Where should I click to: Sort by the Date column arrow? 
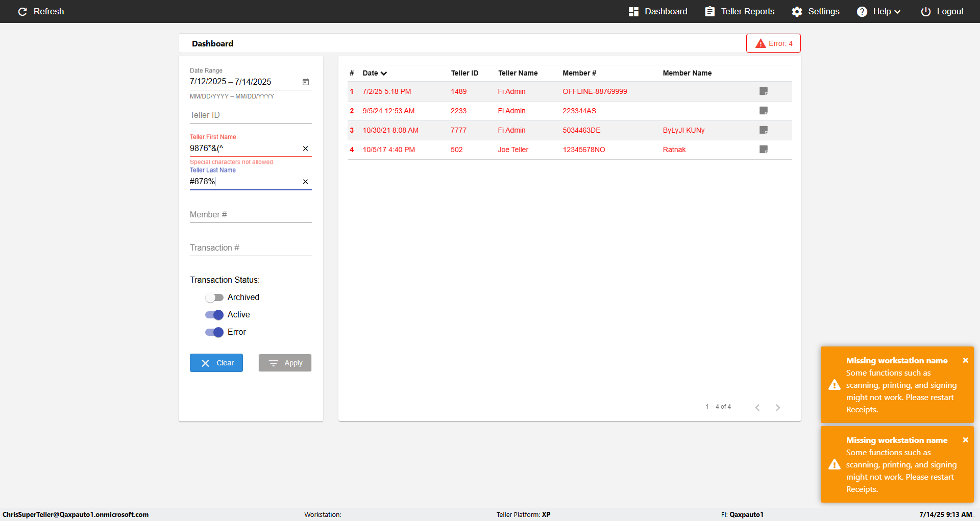click(384, 73)
